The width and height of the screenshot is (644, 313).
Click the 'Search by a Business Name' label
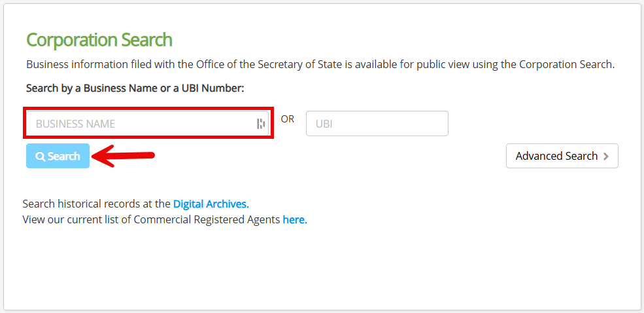point(101,88)
